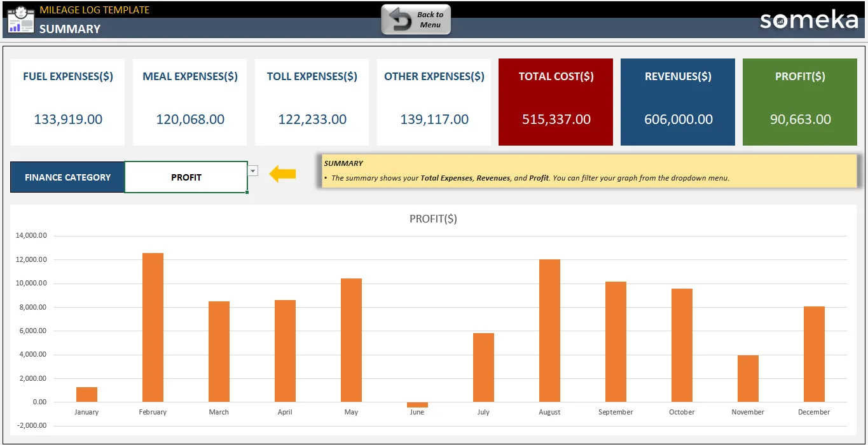Click the Fuel Expenses card
The image size is (868, 445).
click(67, 102)
